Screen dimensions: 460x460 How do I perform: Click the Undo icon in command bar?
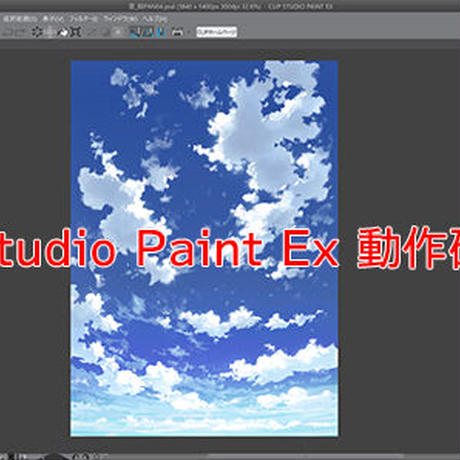(7, 32)
